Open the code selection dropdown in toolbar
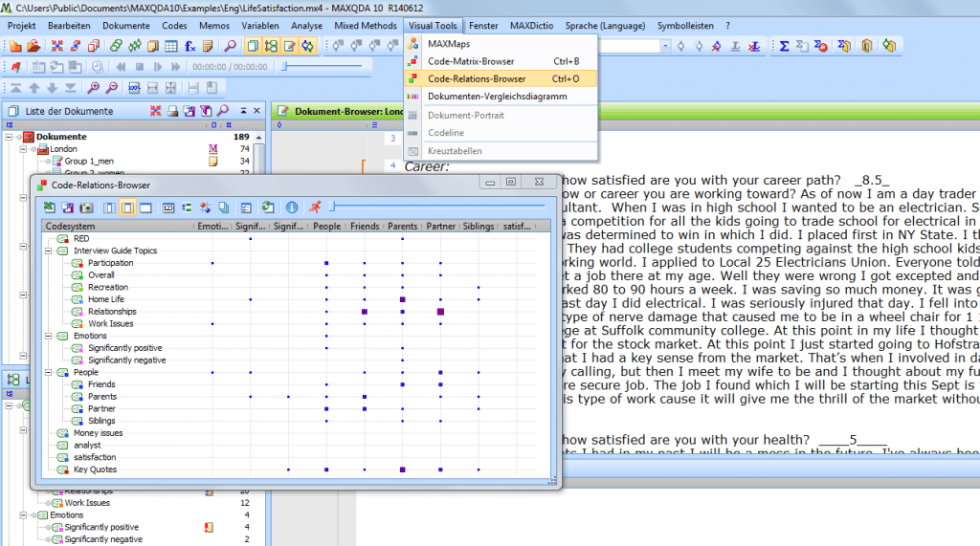980x546 pixels. (x=665, y=46)
